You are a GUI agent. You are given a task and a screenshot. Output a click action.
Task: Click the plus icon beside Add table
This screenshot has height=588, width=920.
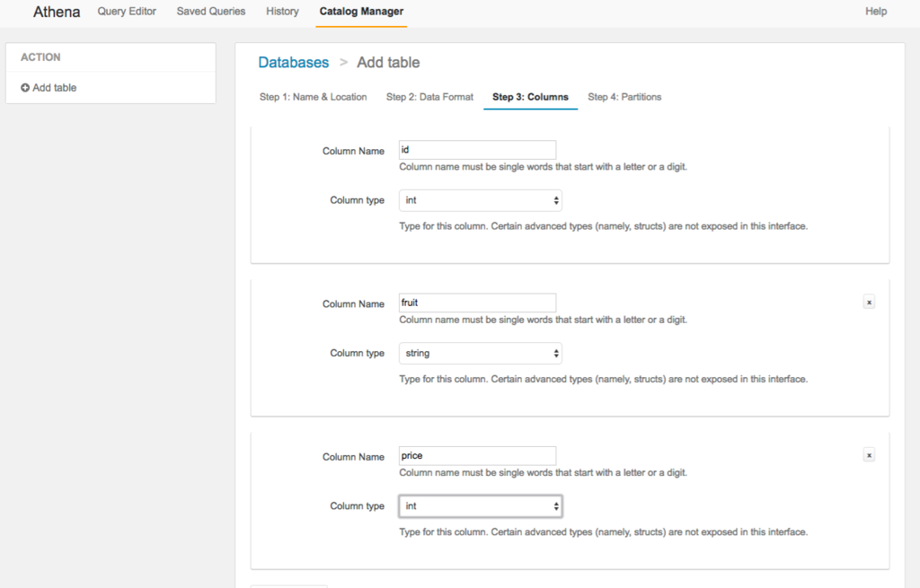(x=25, y=87)
